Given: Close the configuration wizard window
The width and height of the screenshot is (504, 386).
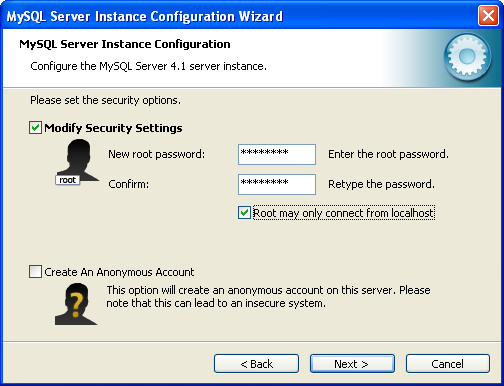Looking at the screenshot, I should click(x=488, y=16).
